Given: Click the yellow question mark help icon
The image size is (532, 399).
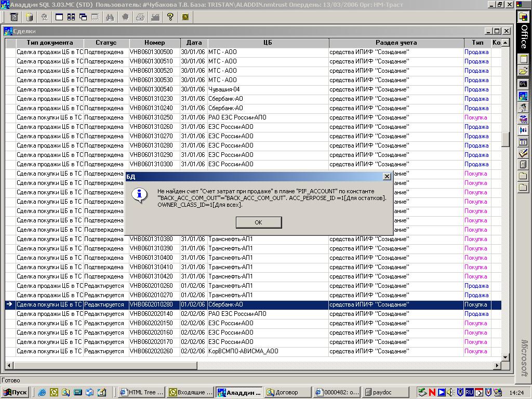Looking at the screenshot, I should 170,17.
